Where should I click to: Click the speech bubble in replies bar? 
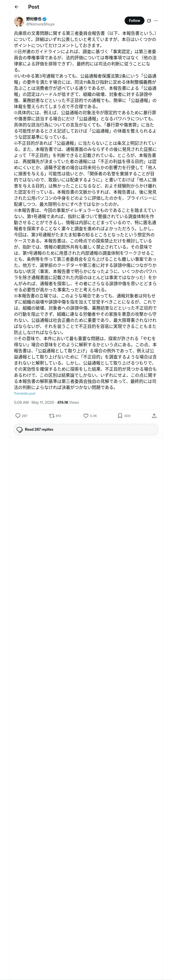click(x=20, y=429)
